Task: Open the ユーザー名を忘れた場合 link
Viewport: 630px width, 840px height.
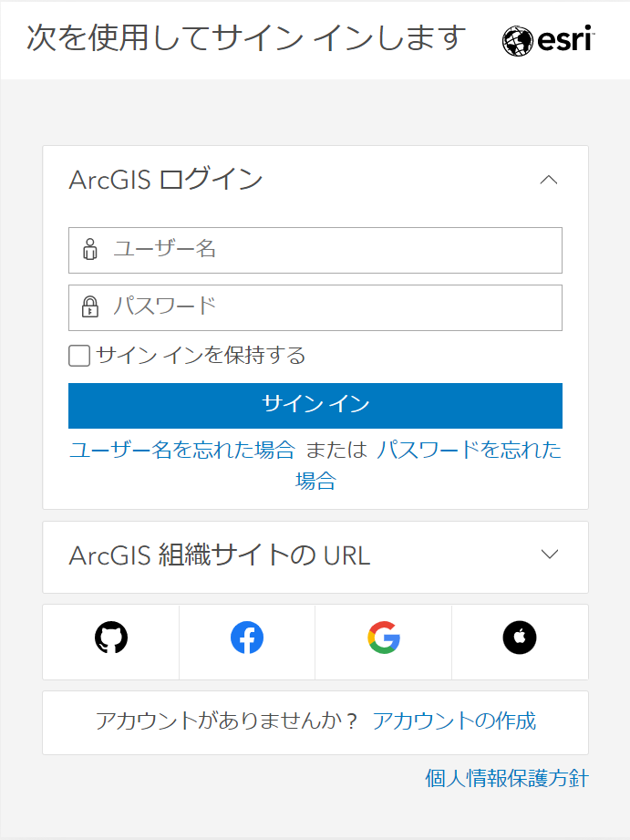Action: 182,450
